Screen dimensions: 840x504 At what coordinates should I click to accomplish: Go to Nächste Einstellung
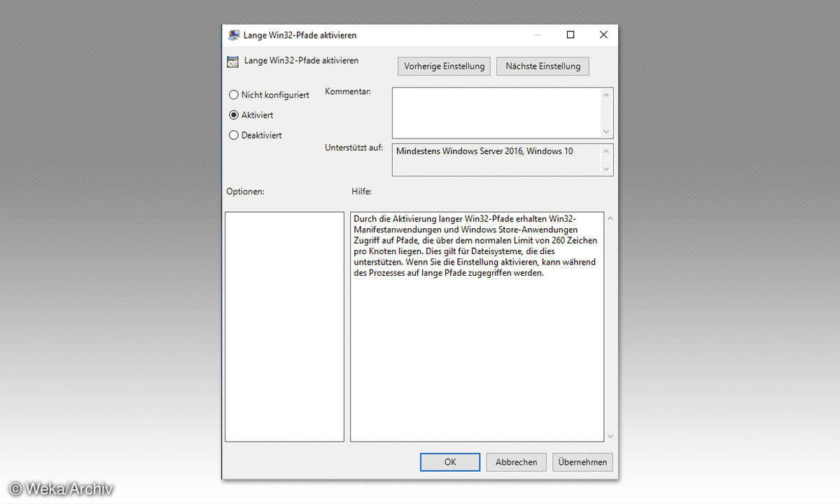(x=543, y=66)
